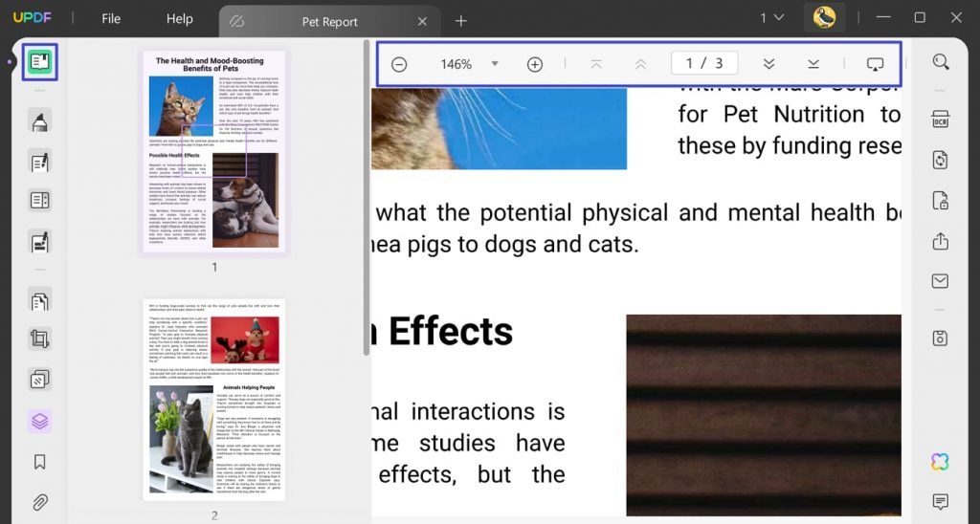Open the UPDF AI assistant icon
This screenshot has width=980, height=524.
[940, 462]
